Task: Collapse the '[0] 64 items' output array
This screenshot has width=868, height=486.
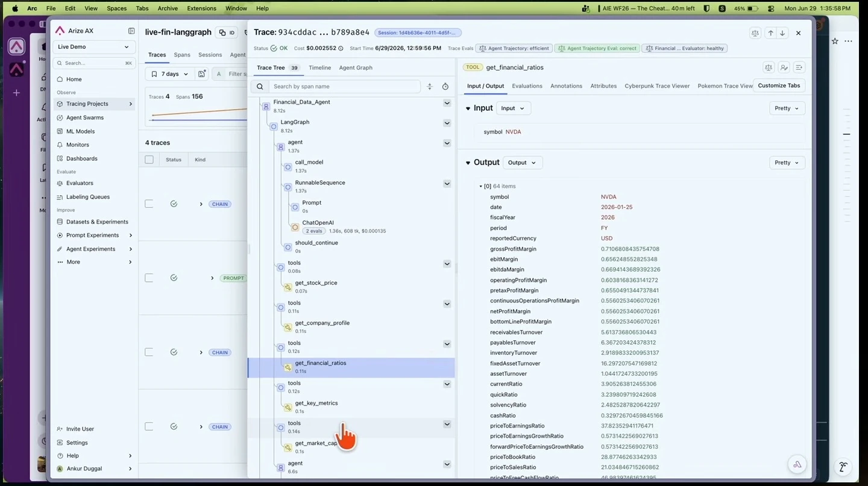Action: pyautogui.click(x=481, y=186)
